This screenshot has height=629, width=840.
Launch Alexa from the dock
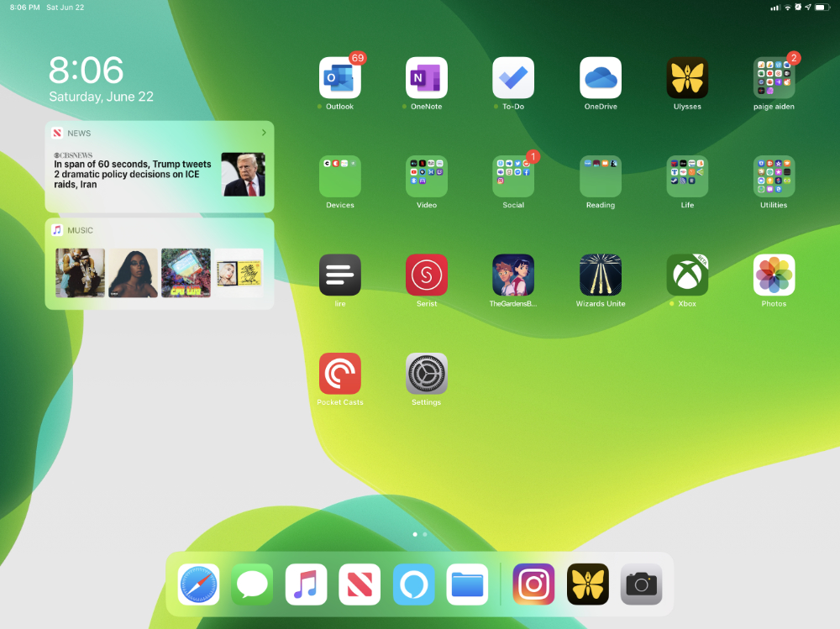click(413, 584)
